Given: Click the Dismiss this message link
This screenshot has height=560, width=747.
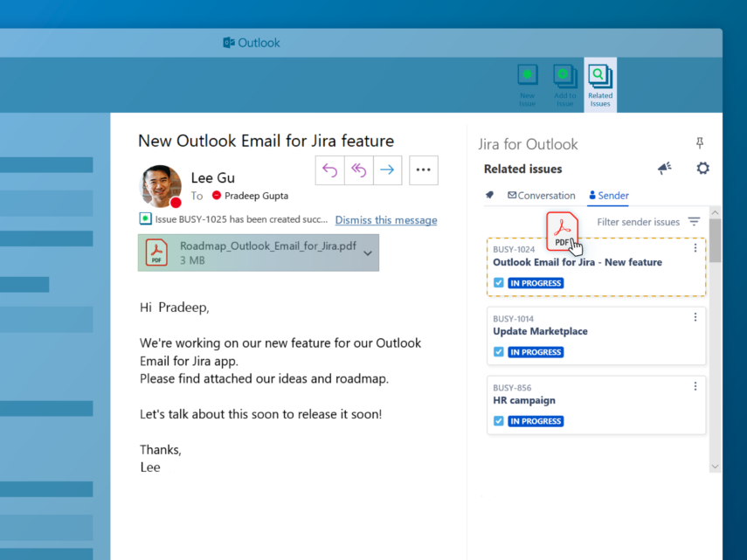Looking at the screenshot, I should coord(386,220).
